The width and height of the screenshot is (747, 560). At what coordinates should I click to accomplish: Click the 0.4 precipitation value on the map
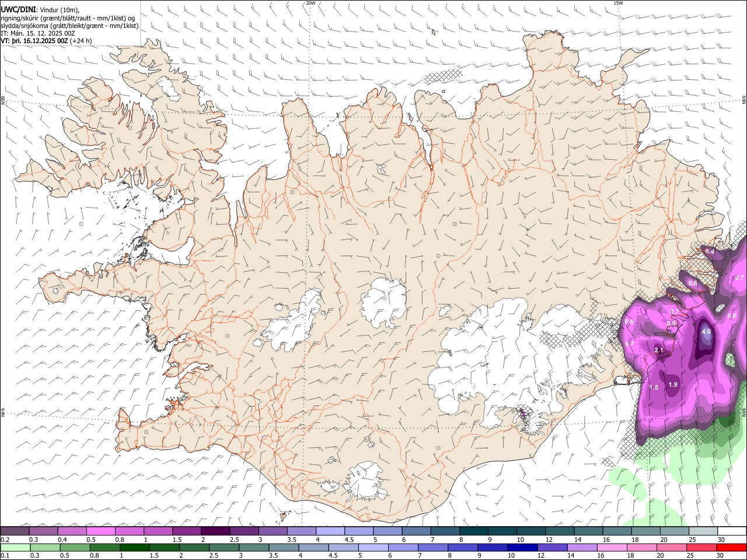point(710,251)
